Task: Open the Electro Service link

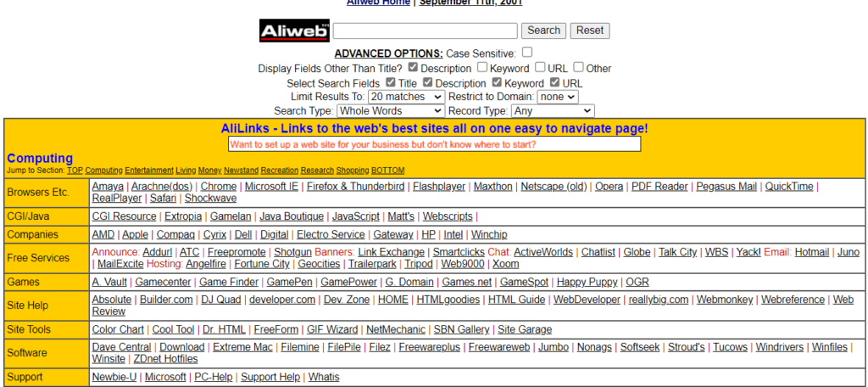Action: [331, 235]
